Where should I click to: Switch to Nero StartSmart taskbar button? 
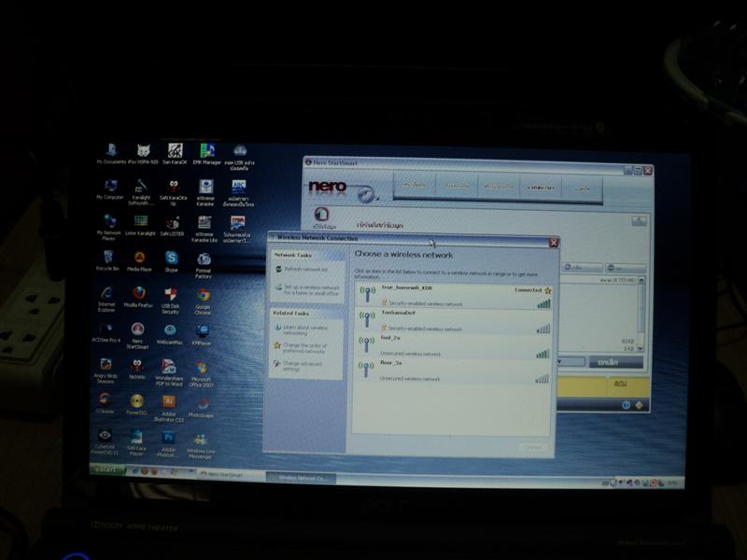[x=231, y=474]
